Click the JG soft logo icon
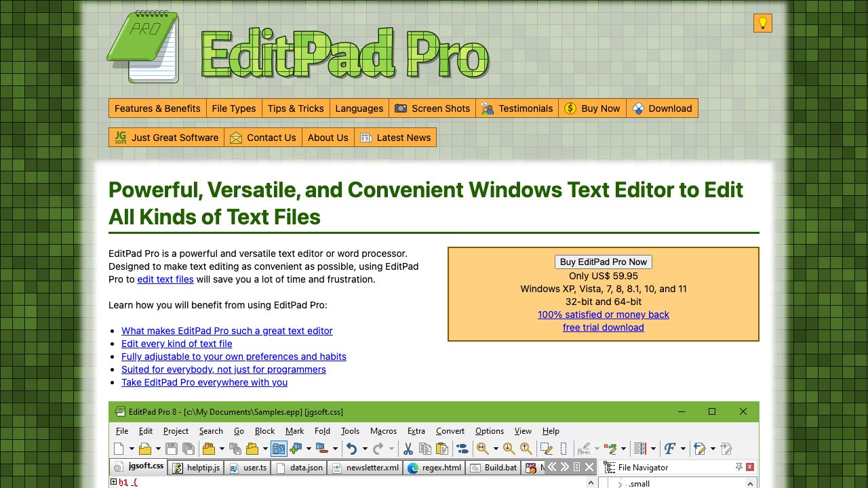The image size is (868, 488). click(121, 138)
